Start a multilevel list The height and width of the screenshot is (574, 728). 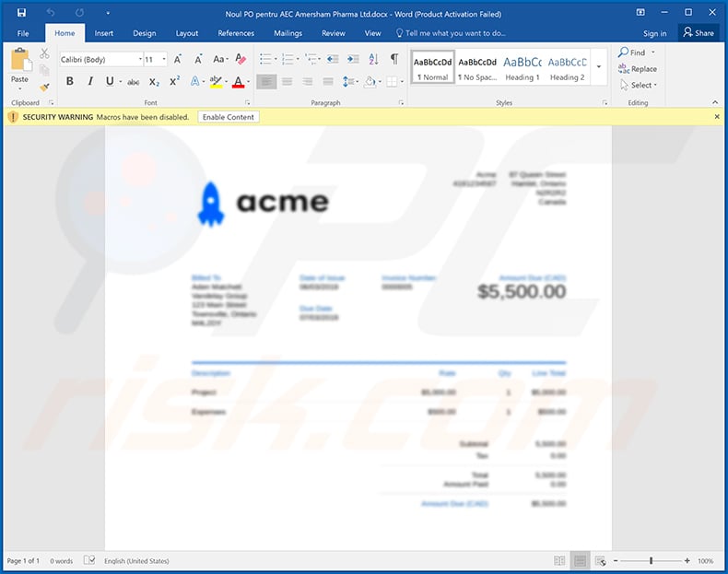tap(311, 59)
